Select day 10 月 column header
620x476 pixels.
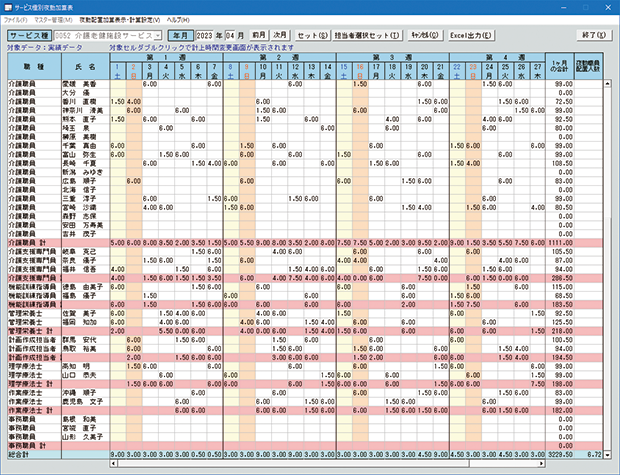coord(263,71)
